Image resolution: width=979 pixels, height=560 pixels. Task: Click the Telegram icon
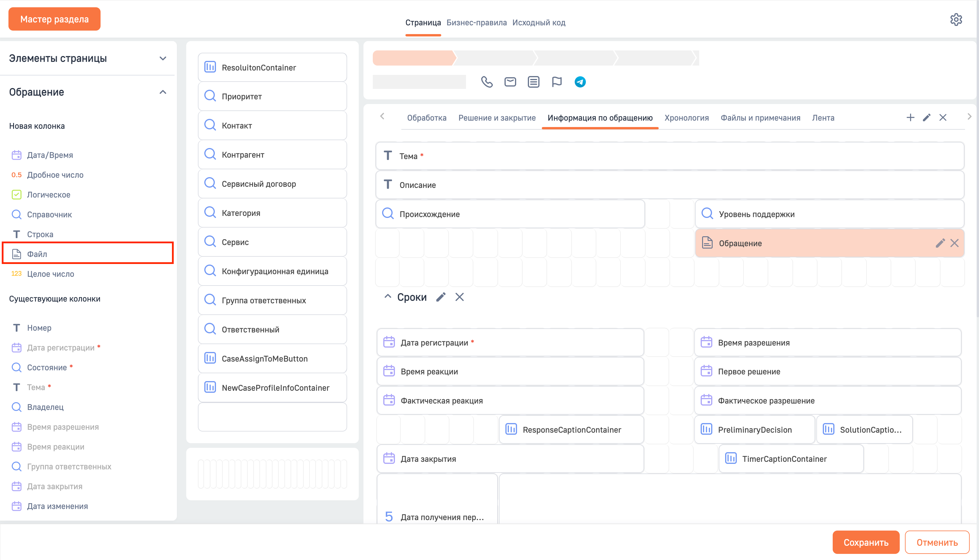[x=580, y=82]
